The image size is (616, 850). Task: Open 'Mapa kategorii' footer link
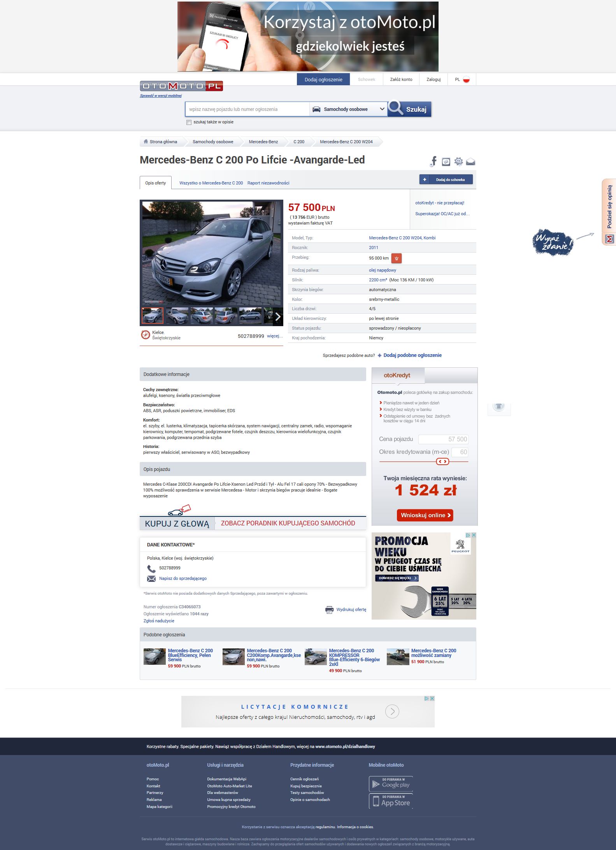[x=160, y=807]
